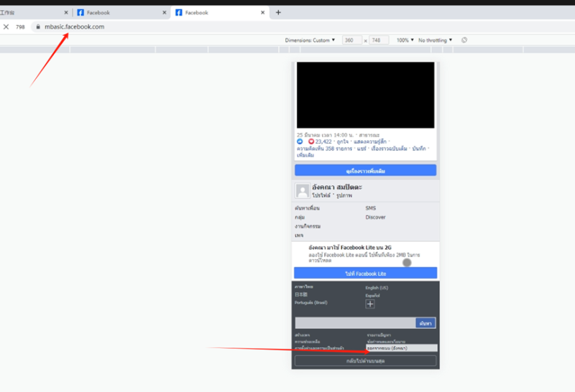Open the No throttling dropdown
Screen dimensions: 575x392
coord(435,40)
